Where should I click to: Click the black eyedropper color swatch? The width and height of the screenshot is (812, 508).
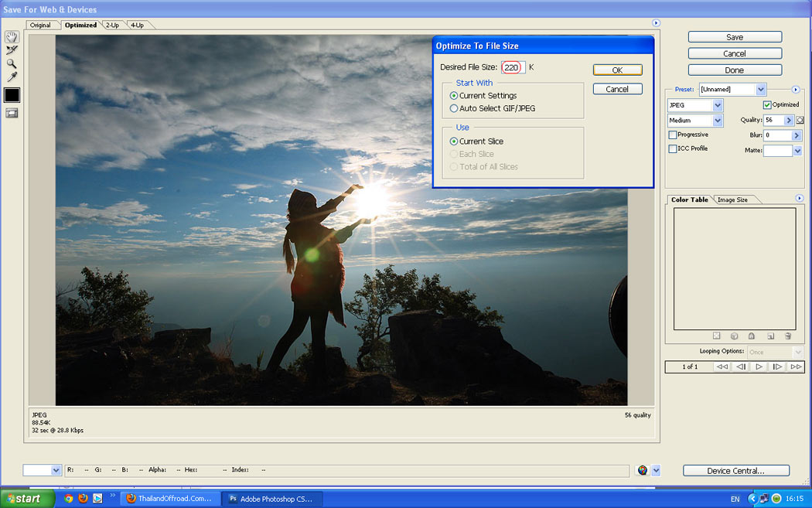click(12, 95)
